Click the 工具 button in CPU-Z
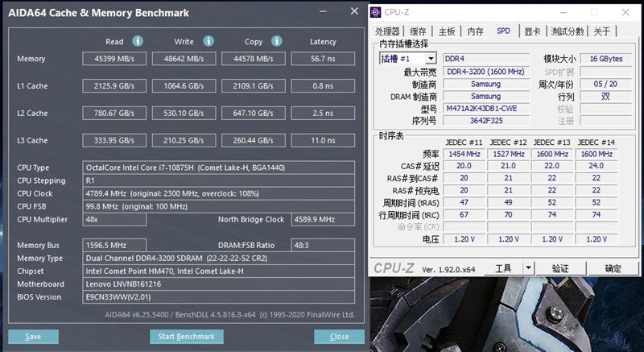Viewport: 644px width, 352px height. (503, 268)
